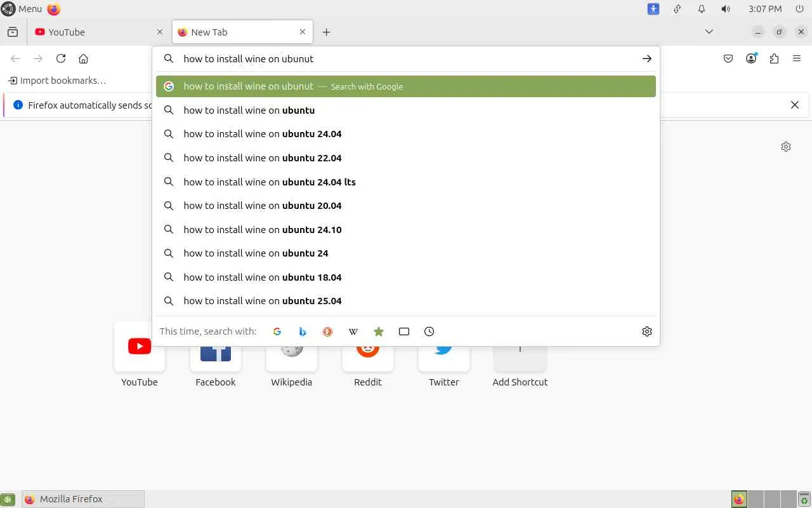Pick suggestion ending in 'ubuntu 24.04'
812x508 pixels.
(x=406, y=134)
